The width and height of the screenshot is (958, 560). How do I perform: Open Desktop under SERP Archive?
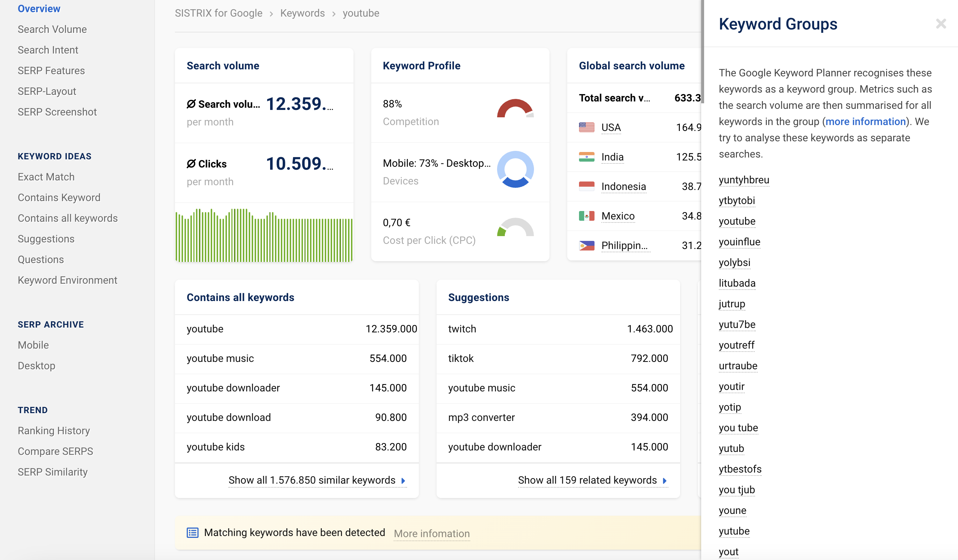(37, 366)
